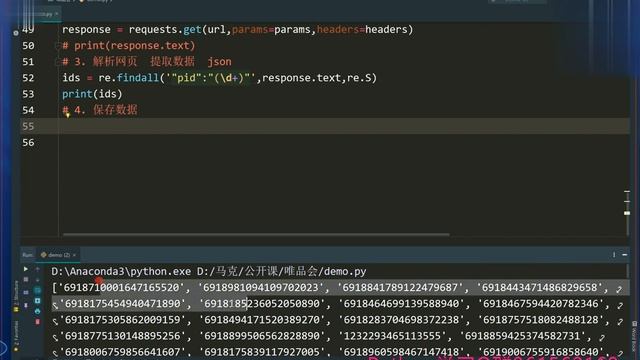Click ID '6918981094109702023' in console
Viewport: 640px width, 360px height.
click(261, 287)
